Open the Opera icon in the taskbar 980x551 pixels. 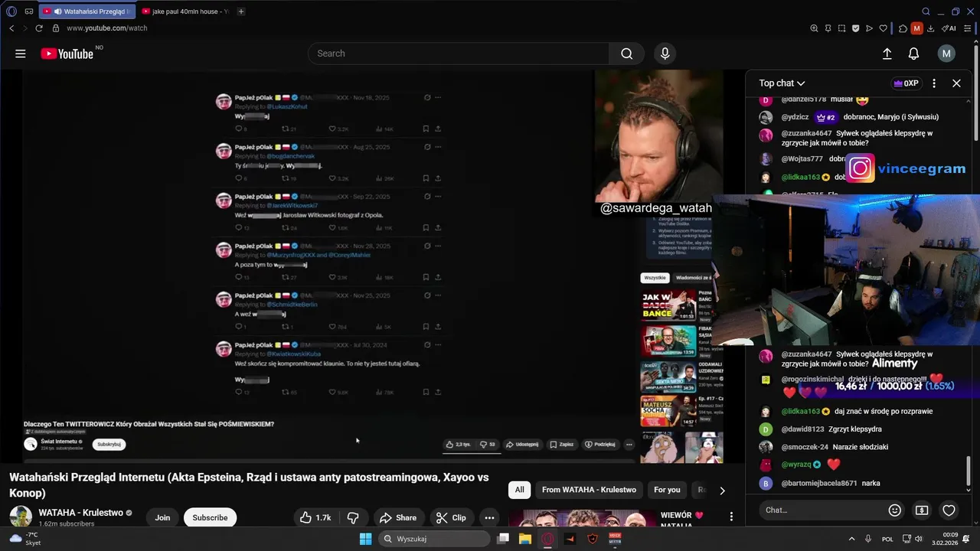pos(547,539)
